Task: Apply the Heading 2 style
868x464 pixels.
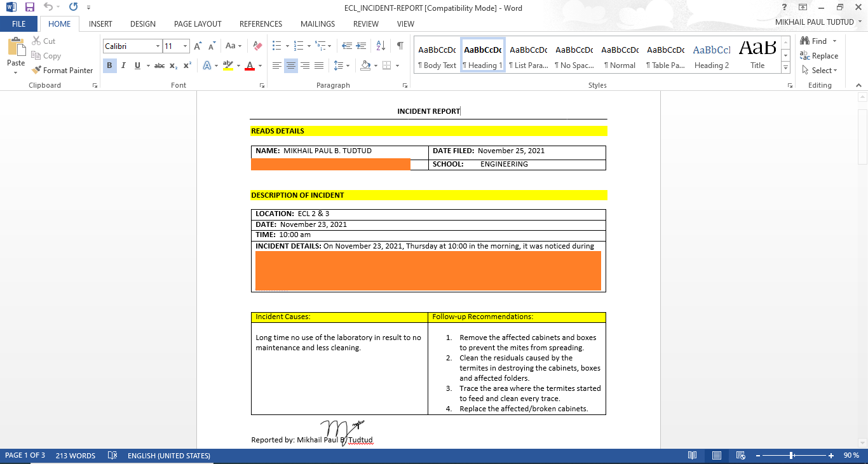Action: point(712,55)
